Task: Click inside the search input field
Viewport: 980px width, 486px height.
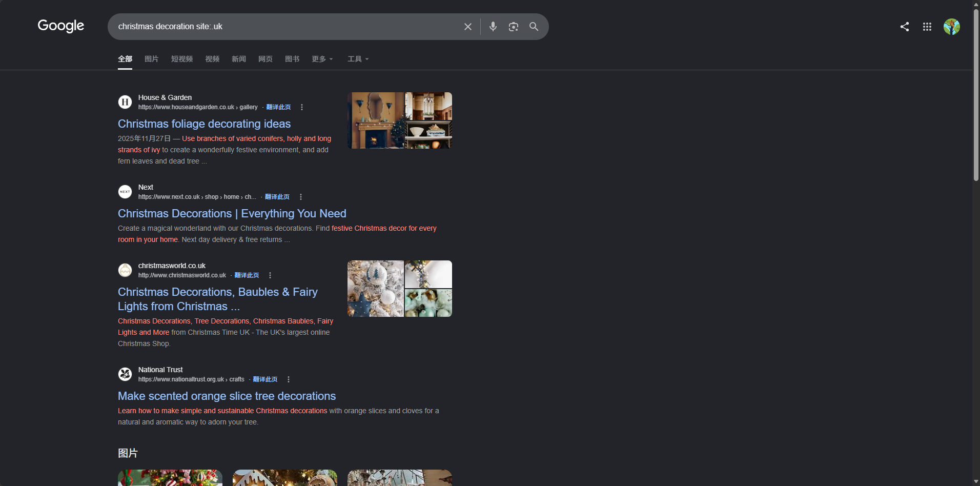Action: coord(287,27)
